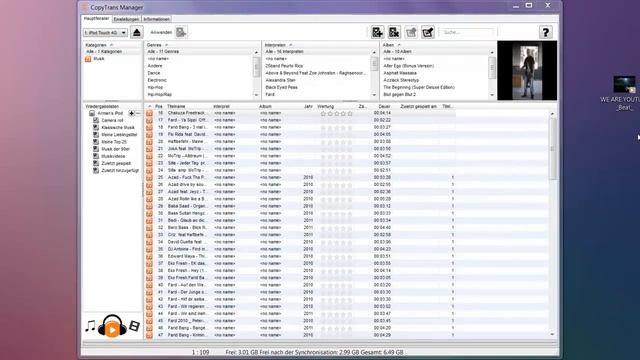
Task: Remove playlist with the minus icon
Action: point(138,113)
